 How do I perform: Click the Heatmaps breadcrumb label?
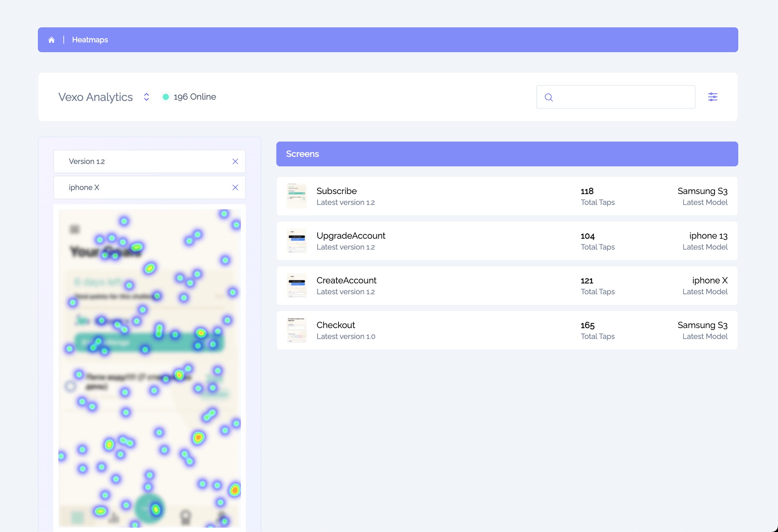tap(90, 39)
